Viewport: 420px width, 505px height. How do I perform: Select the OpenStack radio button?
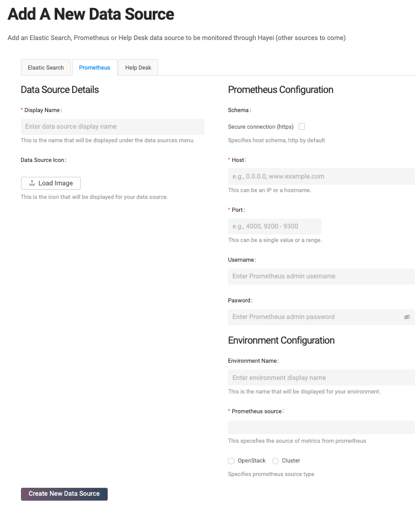pos(232,461)
